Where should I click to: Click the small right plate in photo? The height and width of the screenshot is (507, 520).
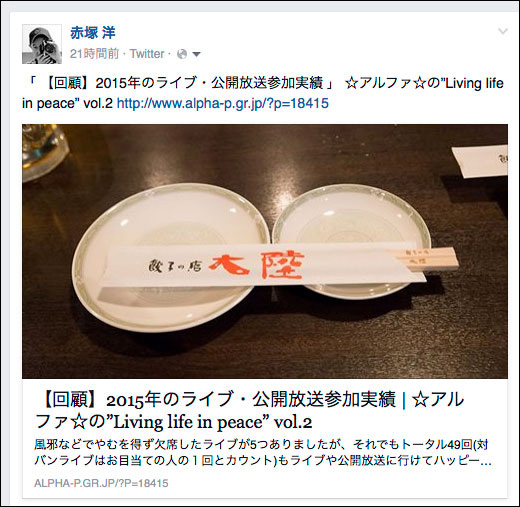coord(352,240)
